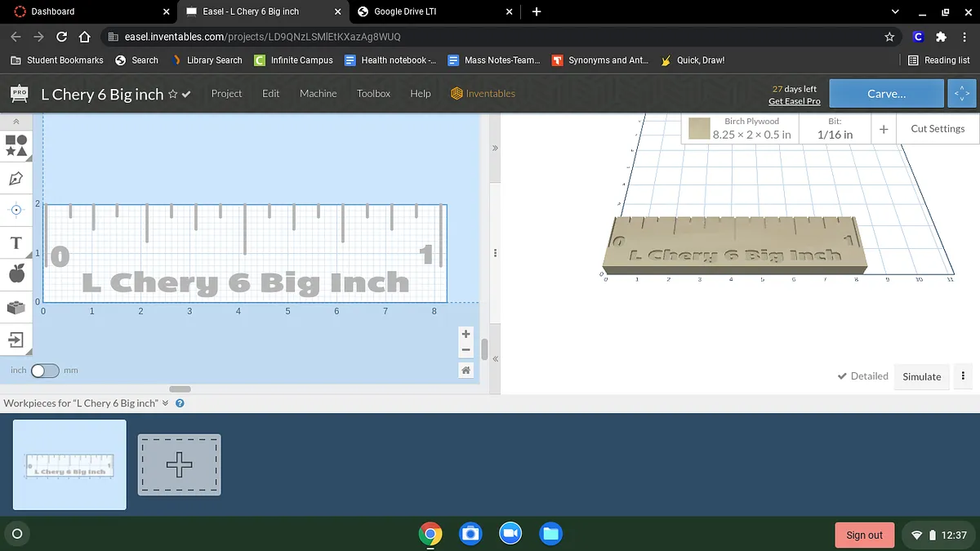980x551 pixels.
Task: Click the home view reset icon
Action: click(465, 371)
